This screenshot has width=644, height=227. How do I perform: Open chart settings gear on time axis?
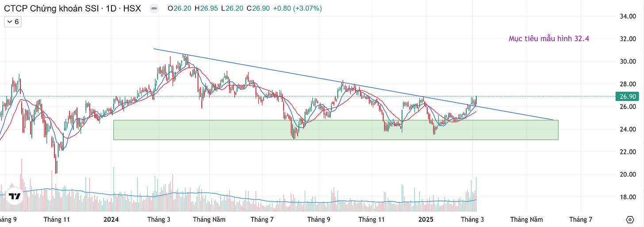point(630,219)
